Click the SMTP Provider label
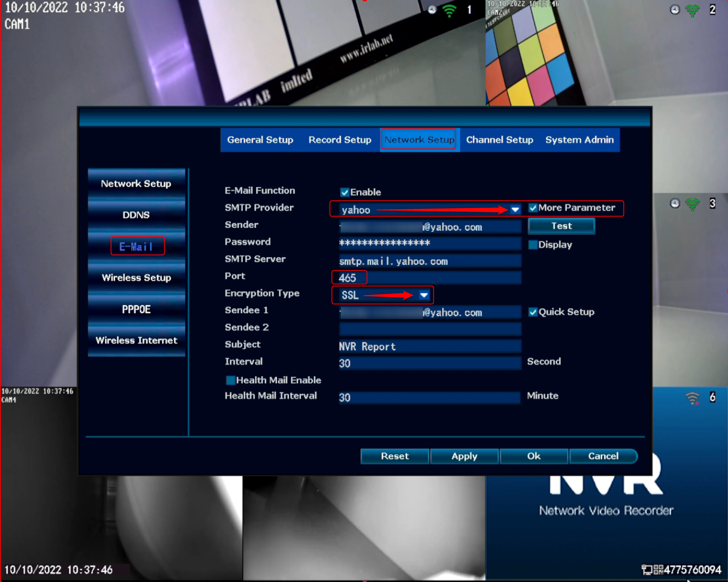Image resolution: width=728 pixels, height=582 pixels. coord(259,208)
